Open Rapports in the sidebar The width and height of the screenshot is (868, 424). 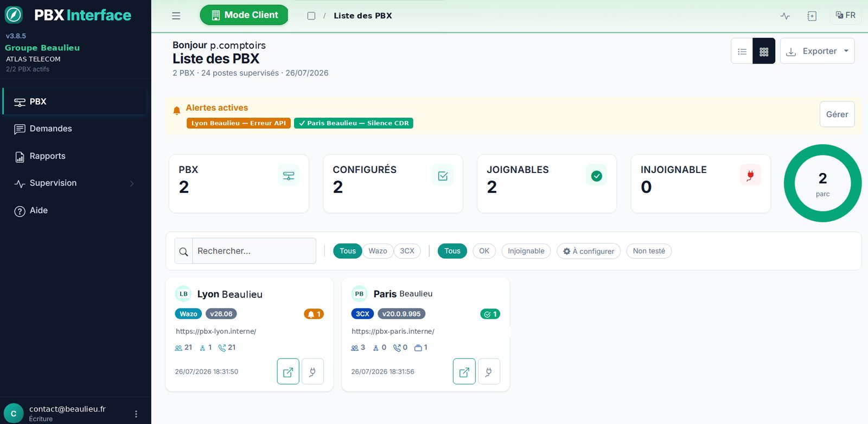pos(74,156)
